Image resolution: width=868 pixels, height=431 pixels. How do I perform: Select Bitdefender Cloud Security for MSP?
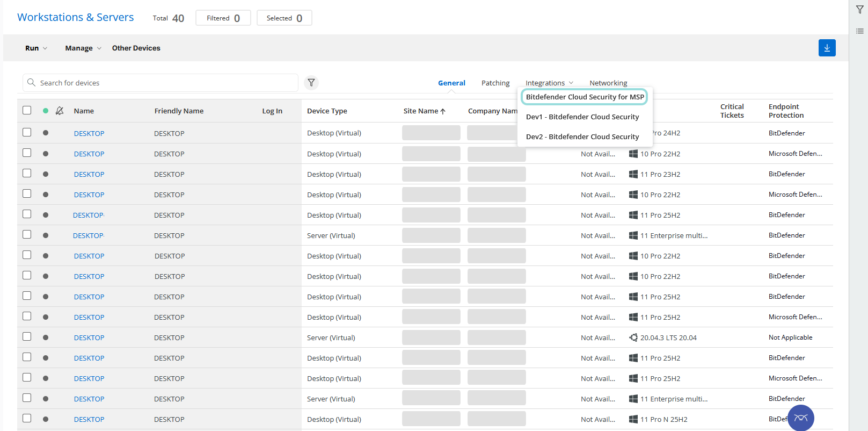(585, 97)
